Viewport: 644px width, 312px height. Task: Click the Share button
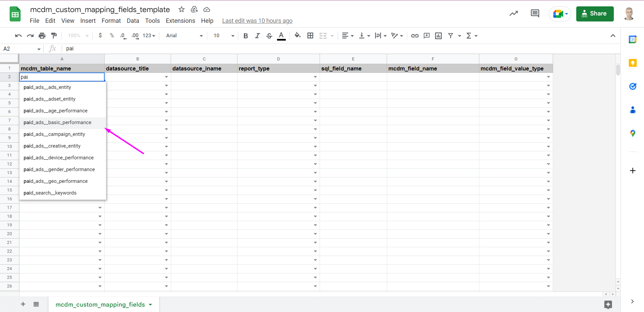coord(595,14)
